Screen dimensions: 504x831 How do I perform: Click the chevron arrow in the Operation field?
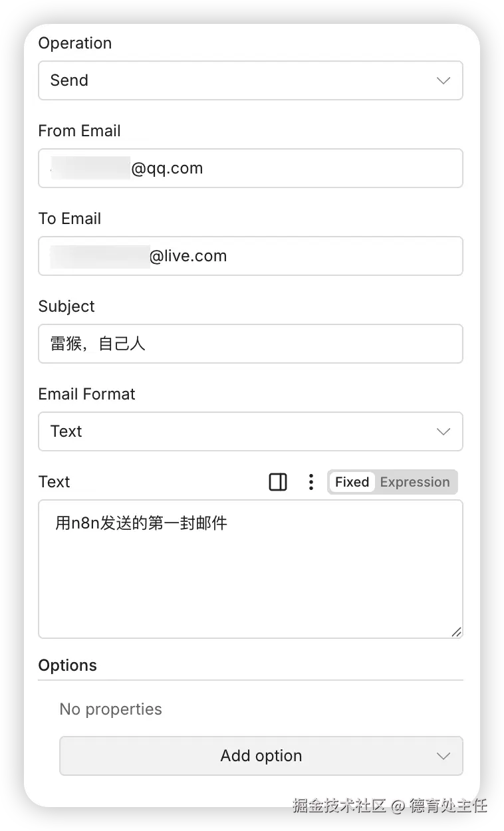coord(443,80)
